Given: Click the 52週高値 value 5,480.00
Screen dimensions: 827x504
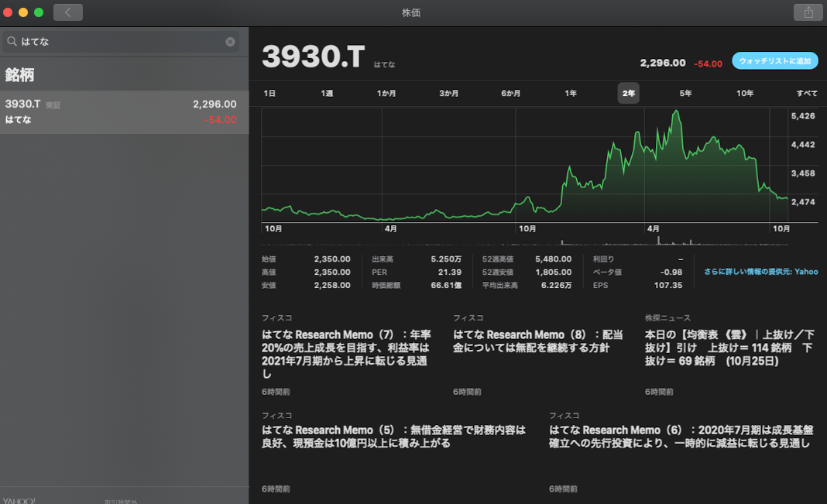Looking at the screenshot, I should [x=553, y=259].
